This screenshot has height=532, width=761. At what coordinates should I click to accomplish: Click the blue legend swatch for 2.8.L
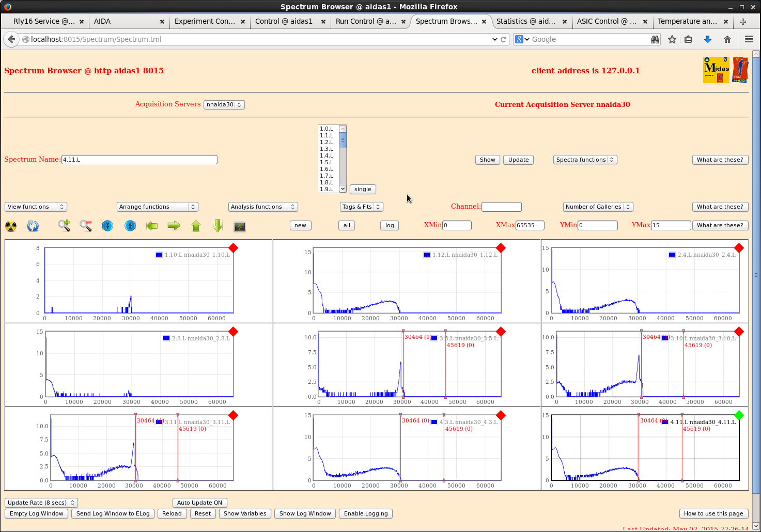point(166,338)
